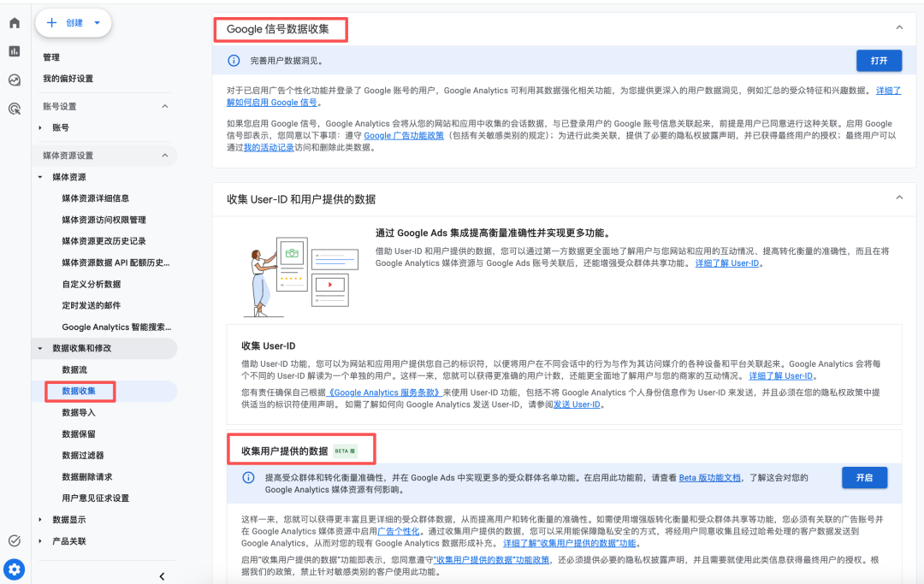Open the 我的活动记录 link

269,147
